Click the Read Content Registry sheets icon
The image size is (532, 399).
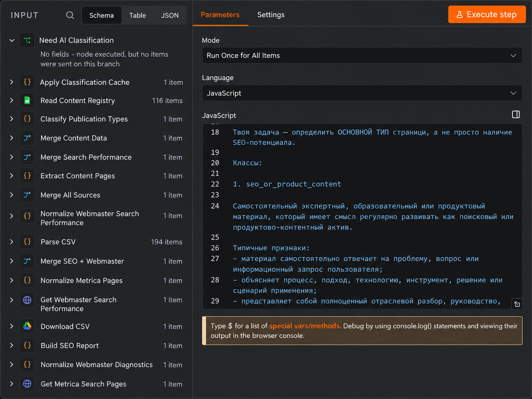[x=27, y=100]
